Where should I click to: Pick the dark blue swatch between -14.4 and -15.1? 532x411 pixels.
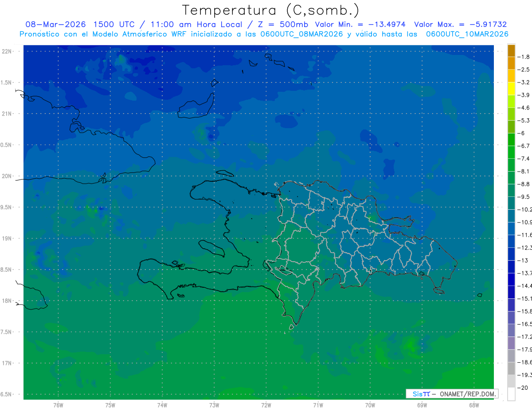[511, 292]
